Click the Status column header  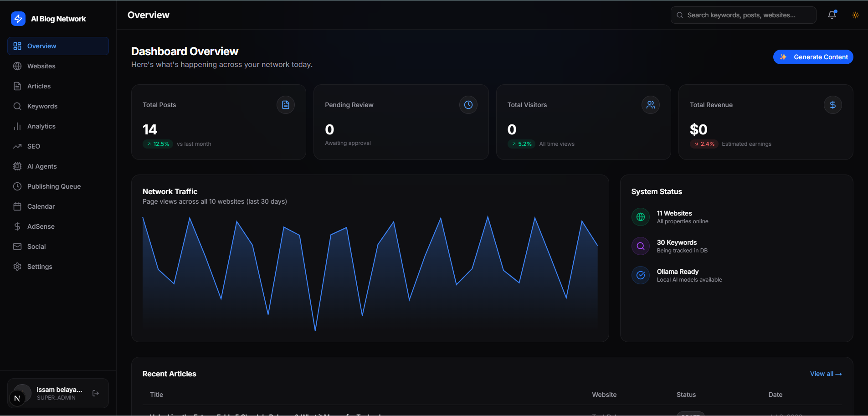(686, 395)
